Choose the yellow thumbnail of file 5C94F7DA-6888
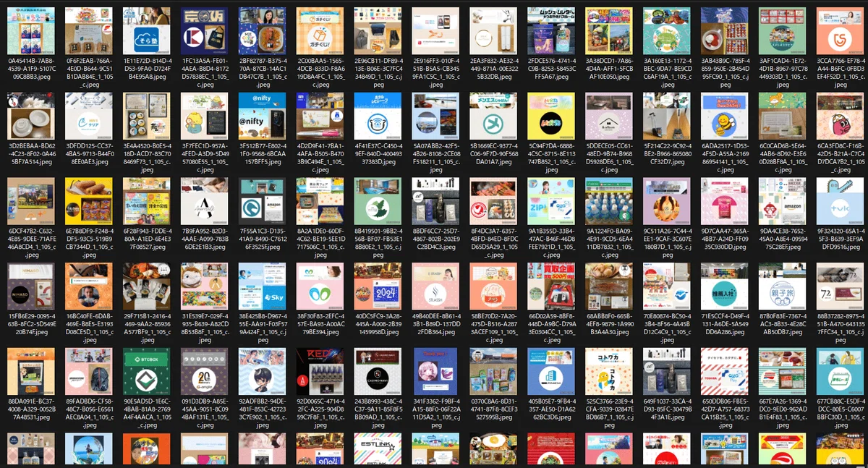The width and height of the screenshot is (868, 468). (x=552, y=116)
